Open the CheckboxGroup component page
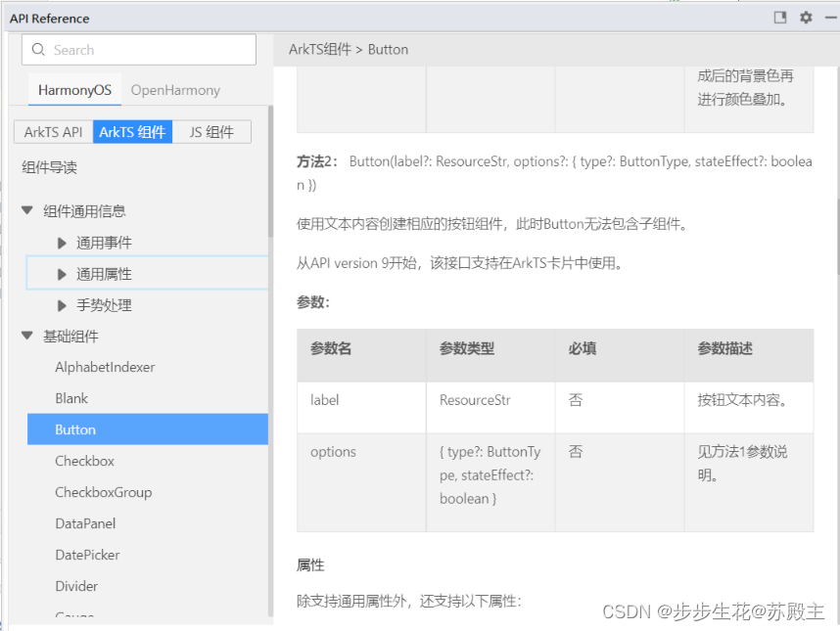The height and width of the screenshot is (631, 840). pos(104,492)
